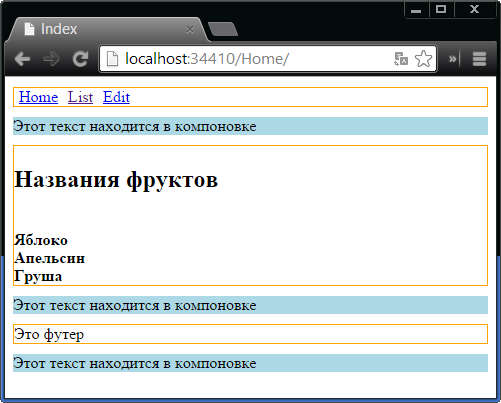Open the translate page icon
The image size is (501, 403).
[x=401, y=59]
